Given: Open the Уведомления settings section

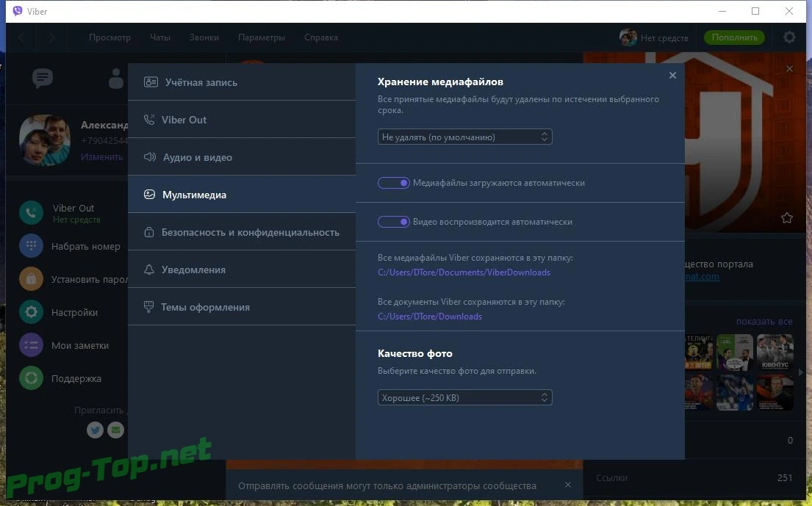Looking at the screenshot, I should 241,270.
